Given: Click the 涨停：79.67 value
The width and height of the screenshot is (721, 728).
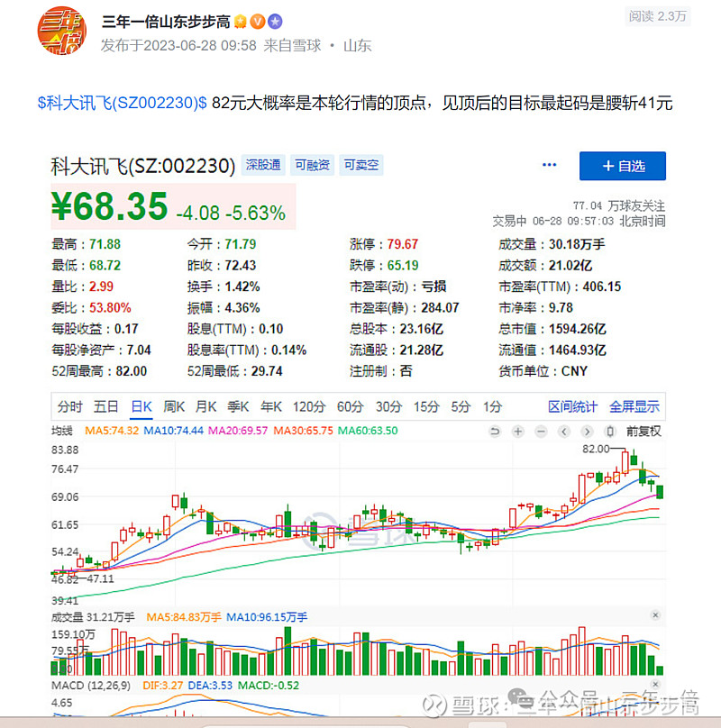Looking at the screenshot, I should coord(384,244).
